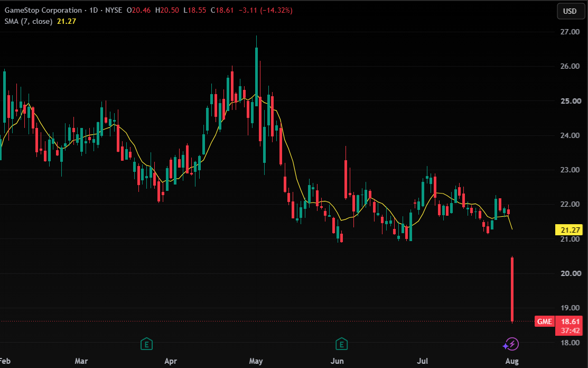Select the SMA (7, close) indicator legend
This screenshot has height=368, width=588.
pos(28,21)
